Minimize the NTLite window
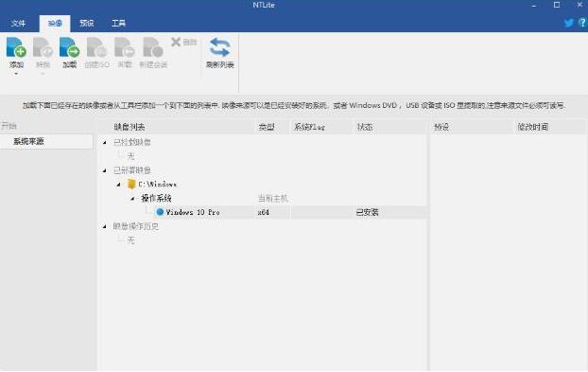This screenshot has height=372, width=588. (534, 5)
